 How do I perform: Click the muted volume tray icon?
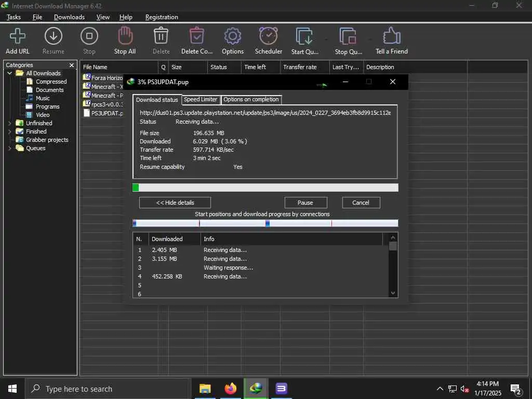click(x=464, y=389)
